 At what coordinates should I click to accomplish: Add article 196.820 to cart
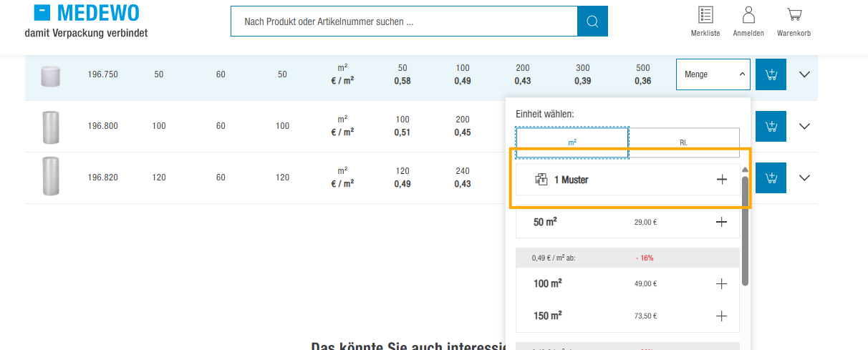pos(771,178)
